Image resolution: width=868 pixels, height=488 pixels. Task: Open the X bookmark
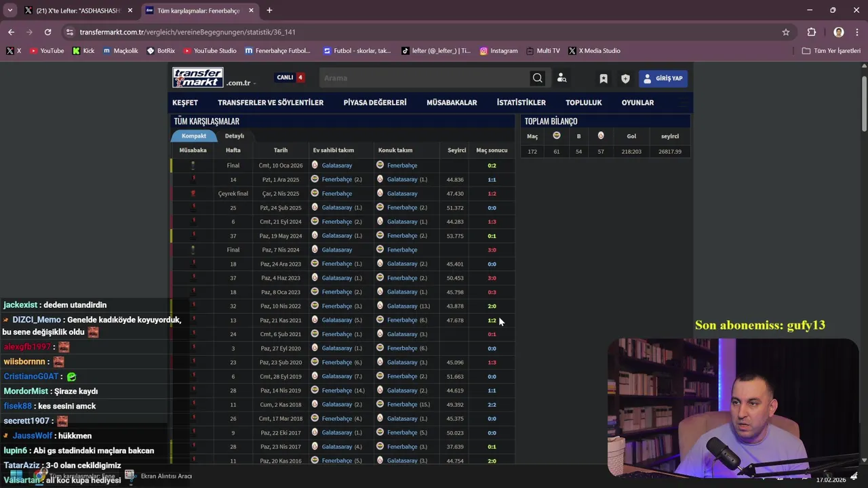(x=14, y=51)
